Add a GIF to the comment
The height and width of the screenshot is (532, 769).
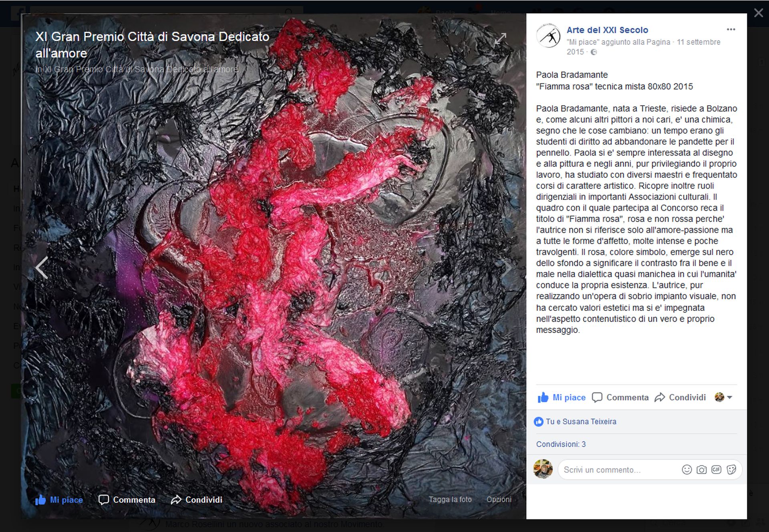coord(716,470)
